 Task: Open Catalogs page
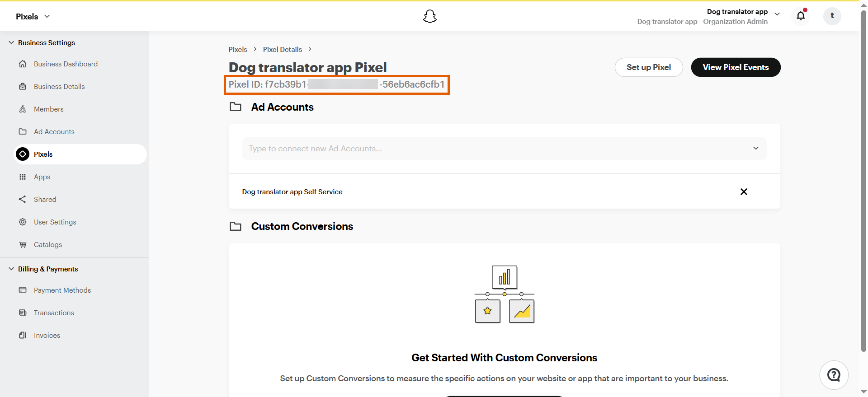[48, 244]
